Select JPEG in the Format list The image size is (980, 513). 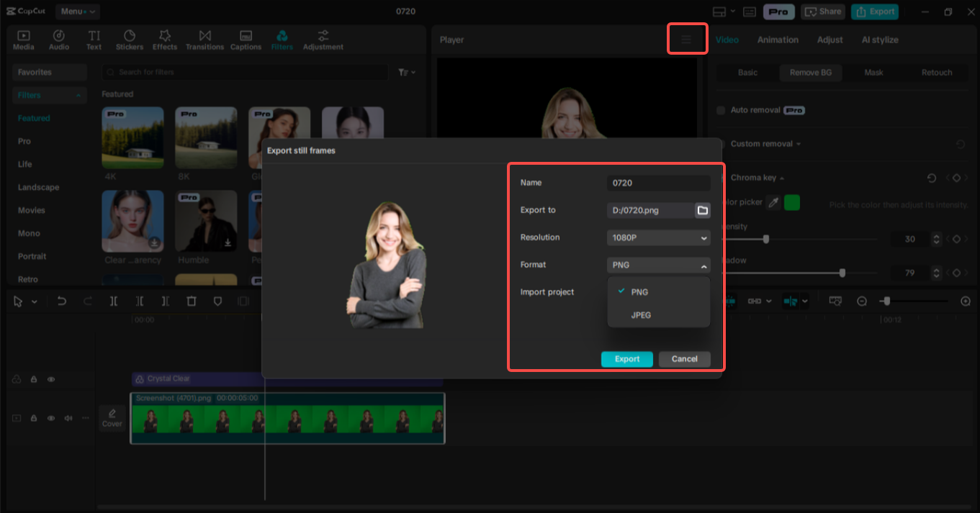639,315
